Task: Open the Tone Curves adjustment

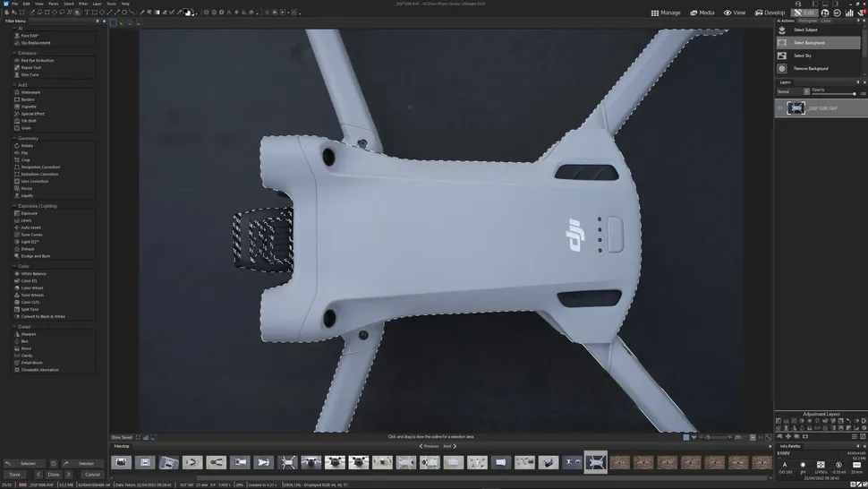Action: [31, 235]
